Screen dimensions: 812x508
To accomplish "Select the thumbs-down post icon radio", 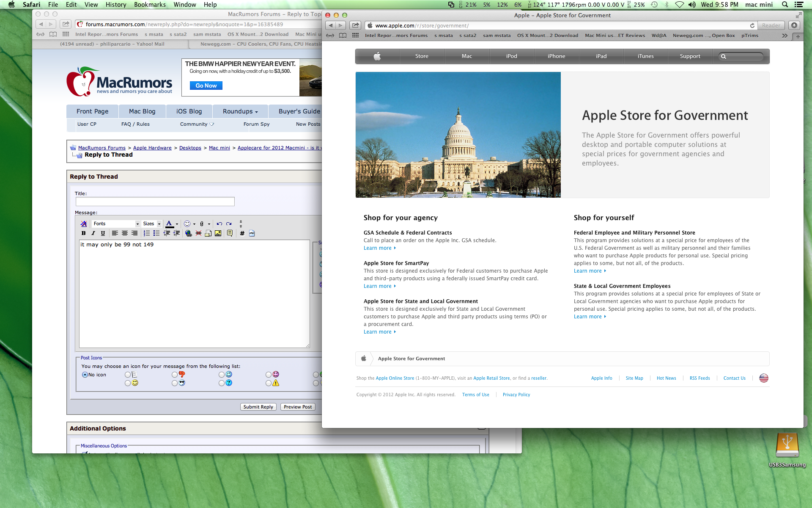I will [x=175, y=375].
